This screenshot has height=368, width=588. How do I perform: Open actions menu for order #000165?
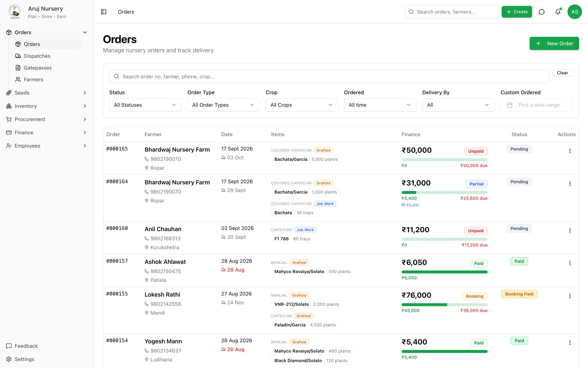(570, 151)
